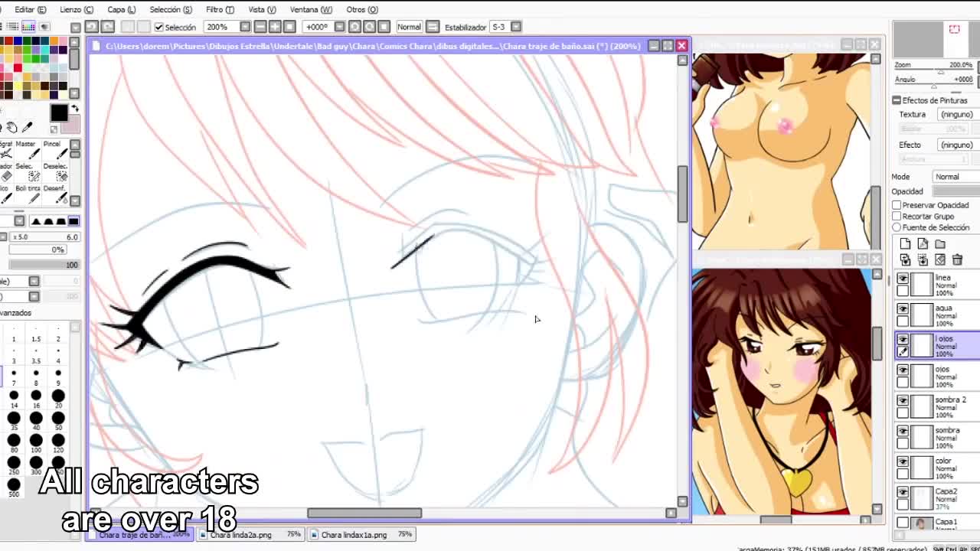Click the canvas horizontal scrollbar thumb

(364, 514)
